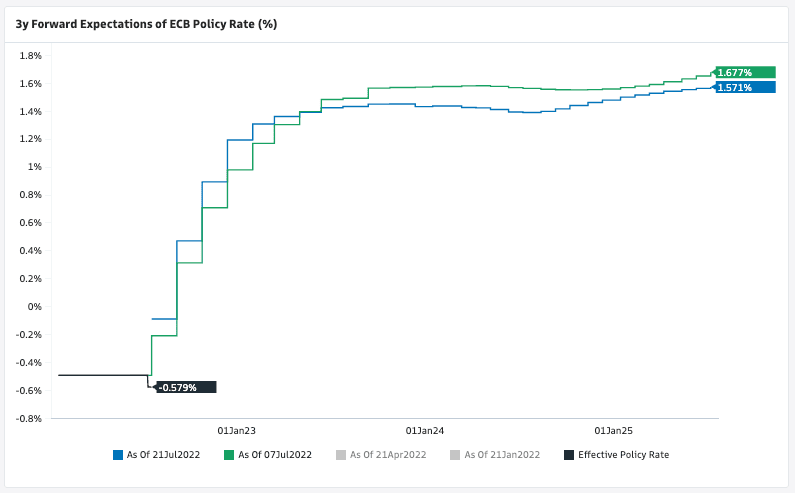Click the dark -0.579% value label
The image size is (795, 493).
click(x=186, y=387)
